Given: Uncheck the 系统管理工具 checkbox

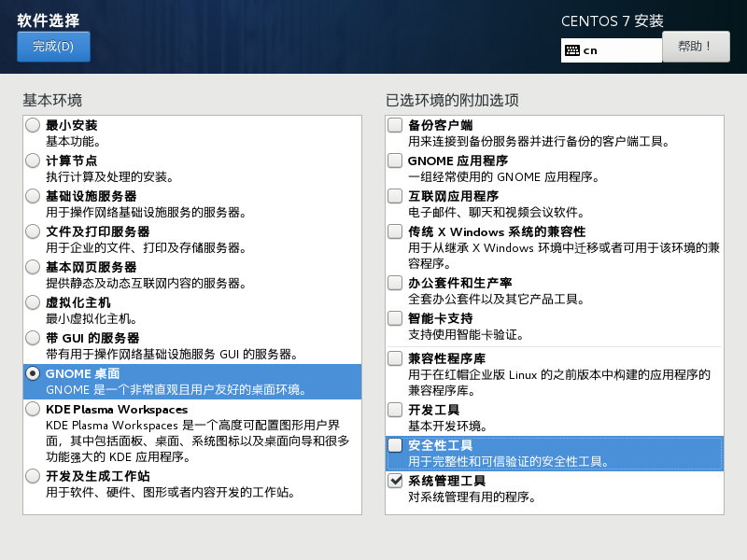Looking at the screenshot, I should (396, 482).
